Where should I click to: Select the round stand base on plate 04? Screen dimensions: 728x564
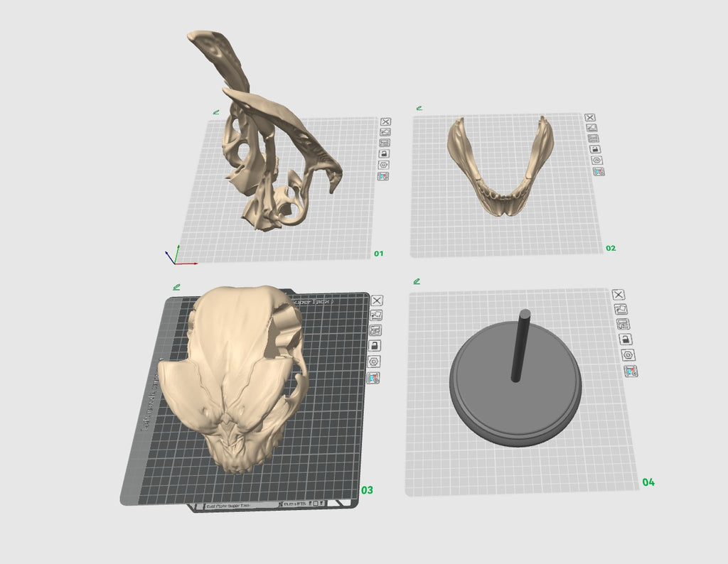coord(515,385)
